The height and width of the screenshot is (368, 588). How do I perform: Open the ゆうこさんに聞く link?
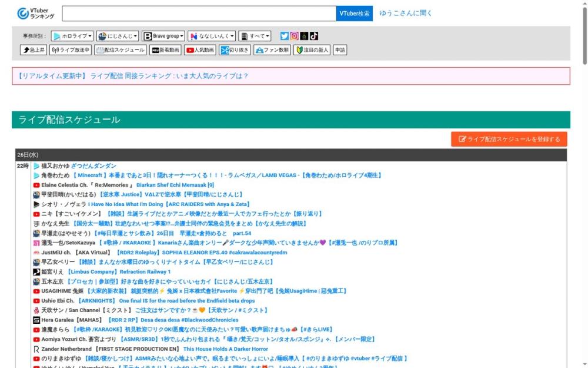tap(407, 12)
